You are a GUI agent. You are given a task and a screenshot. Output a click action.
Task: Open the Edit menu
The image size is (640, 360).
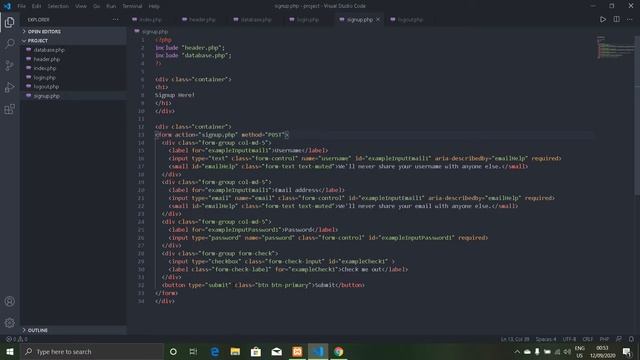[x=36, y=6]
